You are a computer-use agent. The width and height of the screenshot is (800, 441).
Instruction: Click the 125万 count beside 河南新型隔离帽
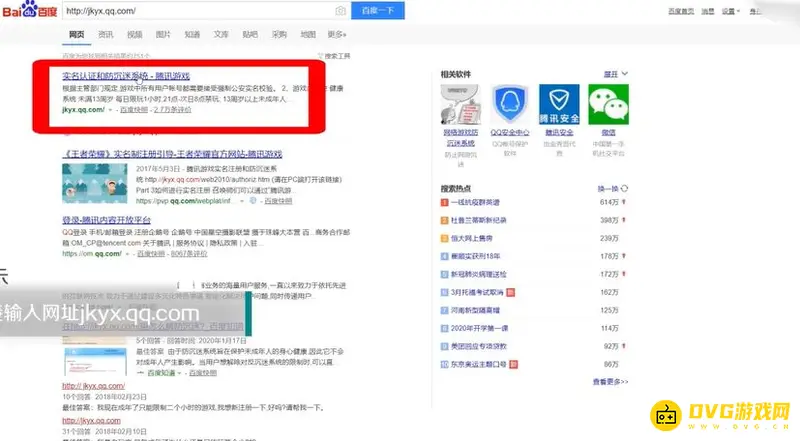(x=609, y=310)
